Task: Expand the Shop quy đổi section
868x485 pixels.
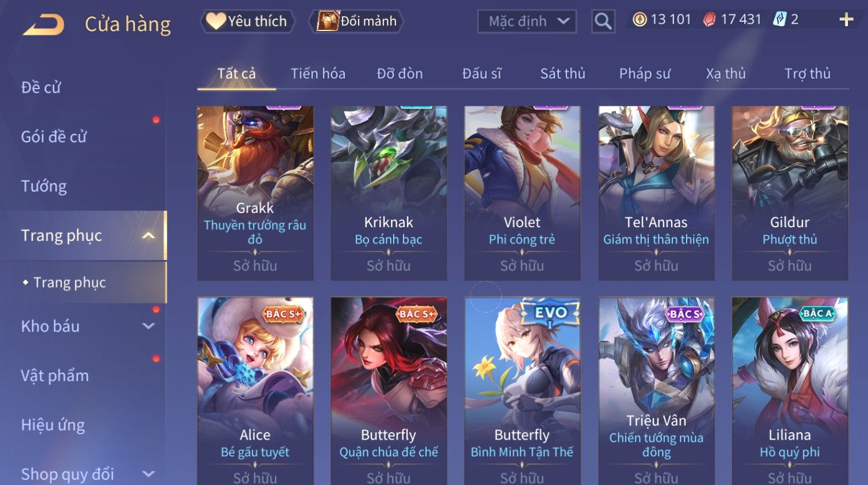Action: pos(149,474)
